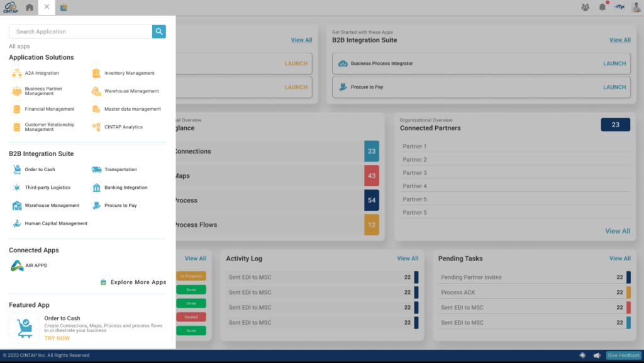Image resolution: width=644 pixels, height=363 pixels.
Task: Click the Process Flows count 12 badge
Action: click(x=371, y=225)
